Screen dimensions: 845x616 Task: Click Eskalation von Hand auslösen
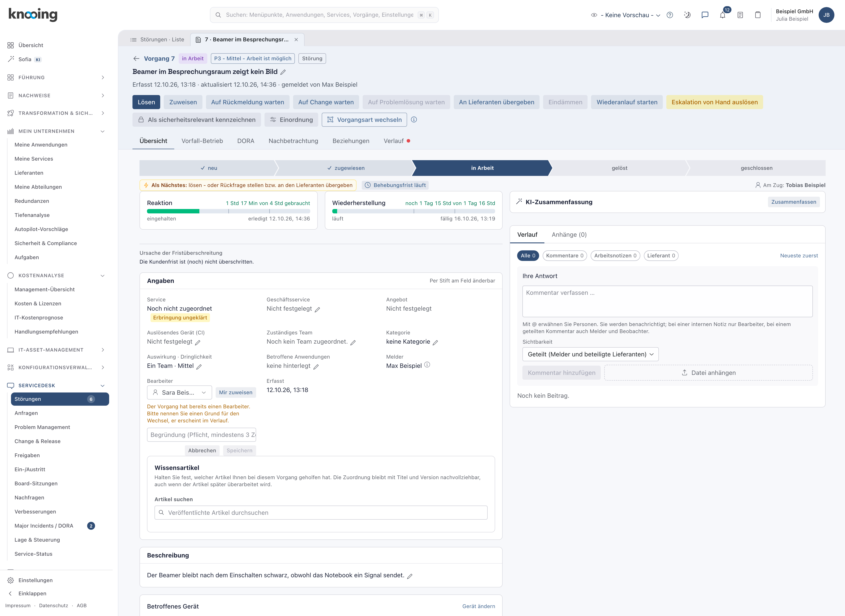click(715, 102)
